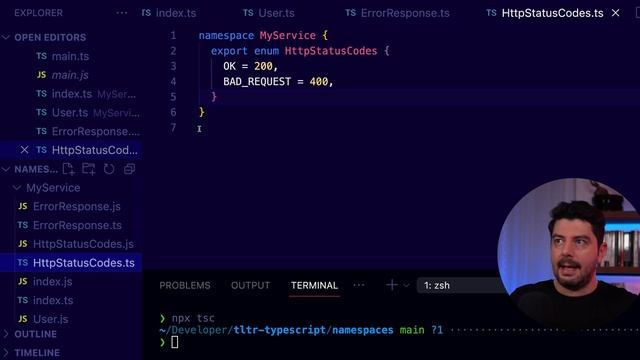Open User.ts in Open Editors list

pos(70,113)
